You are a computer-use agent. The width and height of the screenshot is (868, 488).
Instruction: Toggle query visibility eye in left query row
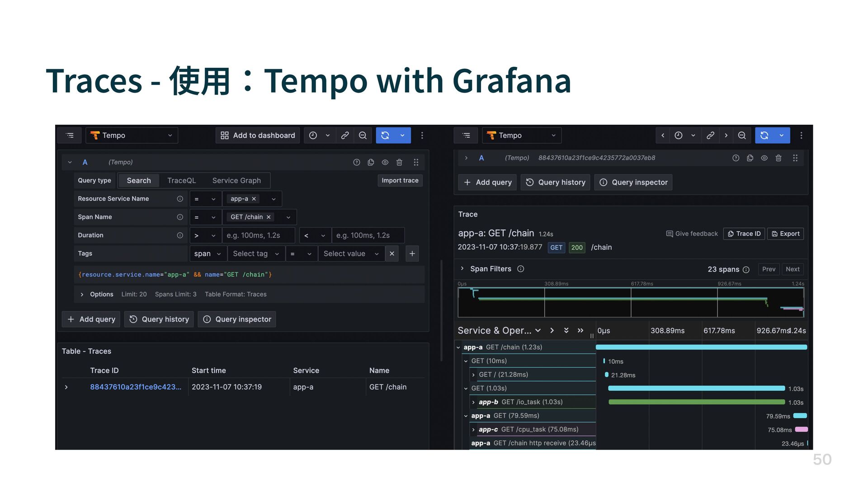[385, 162]
